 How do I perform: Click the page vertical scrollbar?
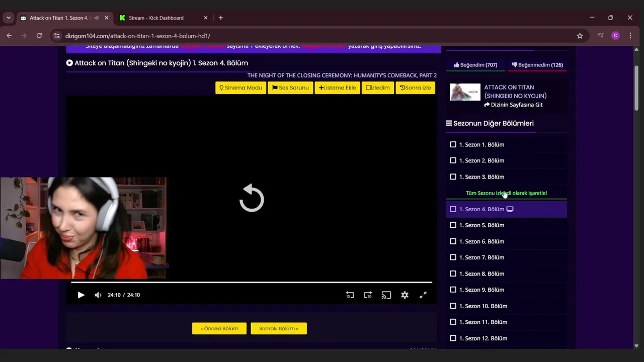(x=636, y=88)
